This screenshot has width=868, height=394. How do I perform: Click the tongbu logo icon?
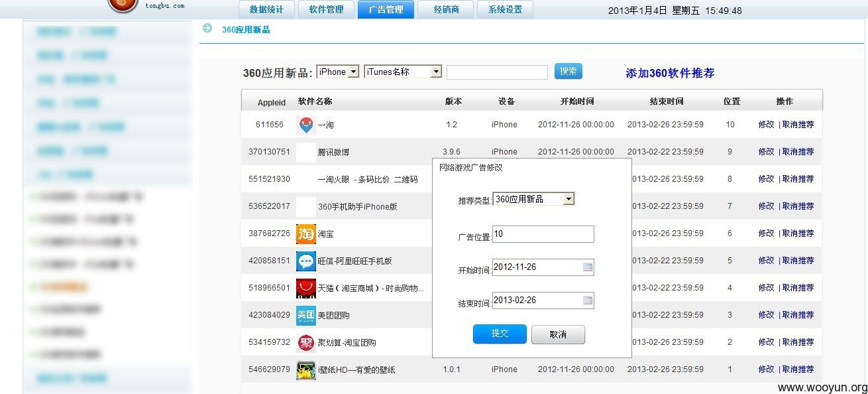123,6
